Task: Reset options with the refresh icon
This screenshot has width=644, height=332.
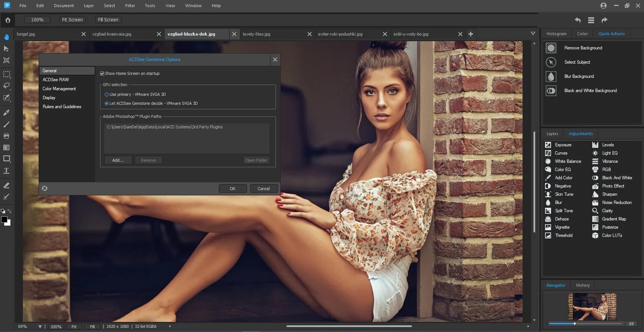Action: point(45,188)
